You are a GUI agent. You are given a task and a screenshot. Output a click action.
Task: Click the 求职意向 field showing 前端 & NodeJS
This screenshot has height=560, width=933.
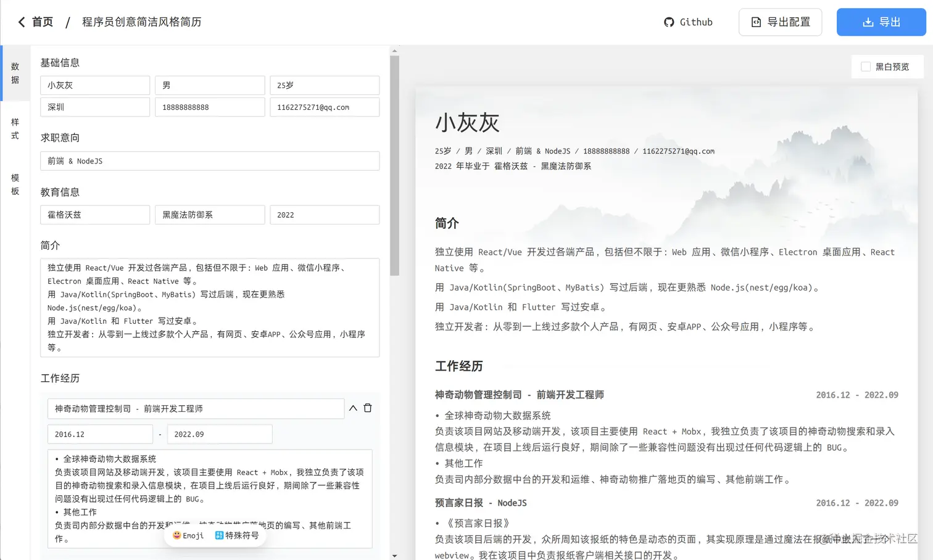(x=209, y=161)
